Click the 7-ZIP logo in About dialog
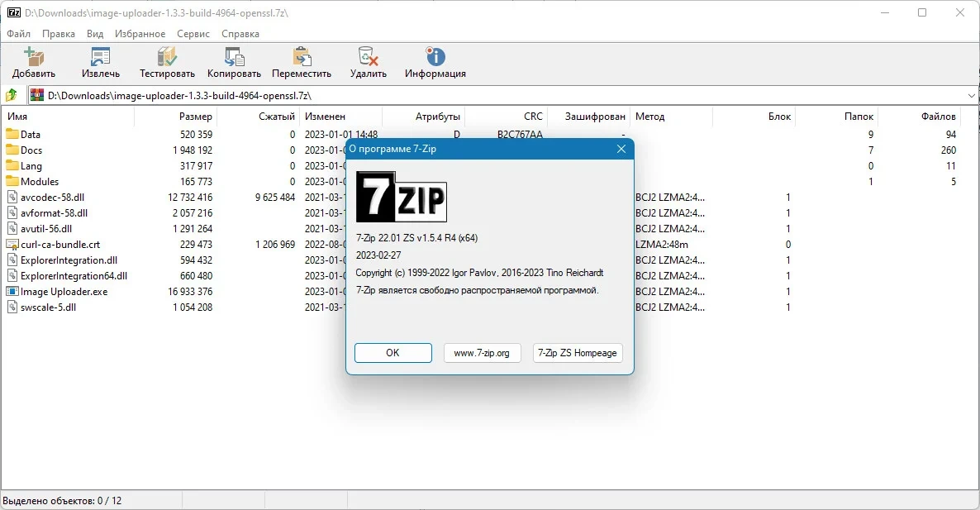Screen dimensions: 980x510 click(402, 196)
